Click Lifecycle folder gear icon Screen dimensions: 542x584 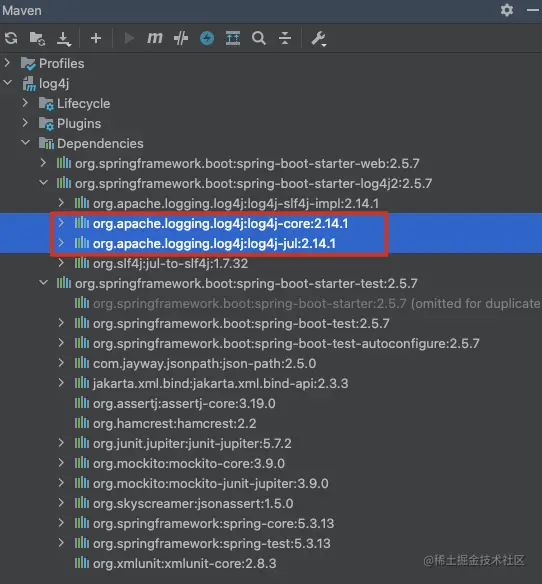pos(47,103)
